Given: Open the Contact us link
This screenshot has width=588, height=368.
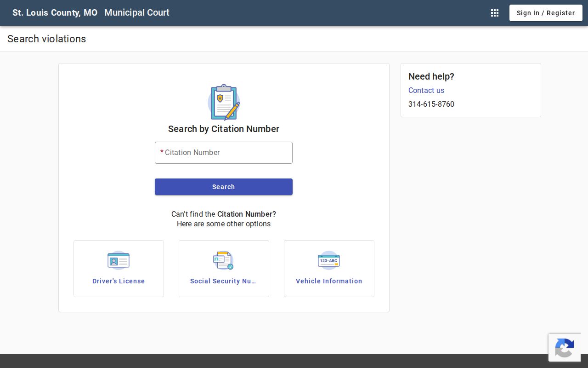Looking at the screenshot, I should tap(426, 90).
